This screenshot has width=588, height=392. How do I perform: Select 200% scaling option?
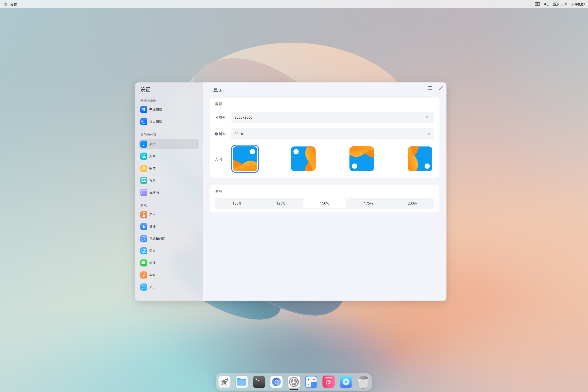click(x=412, y=203)
